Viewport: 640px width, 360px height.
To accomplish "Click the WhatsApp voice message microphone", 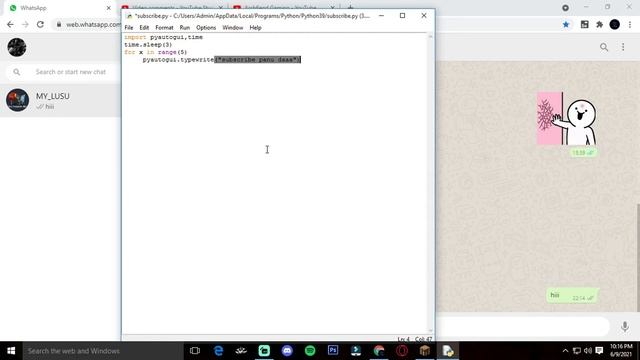I will pos(624,327).
